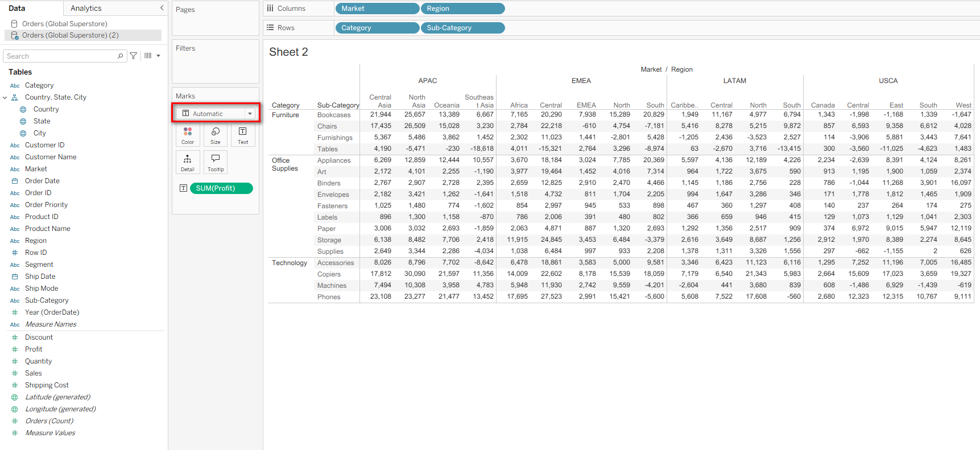Collapse the Data pane with arrow
The height and width of the screenshot is (450, 980).
162,8
